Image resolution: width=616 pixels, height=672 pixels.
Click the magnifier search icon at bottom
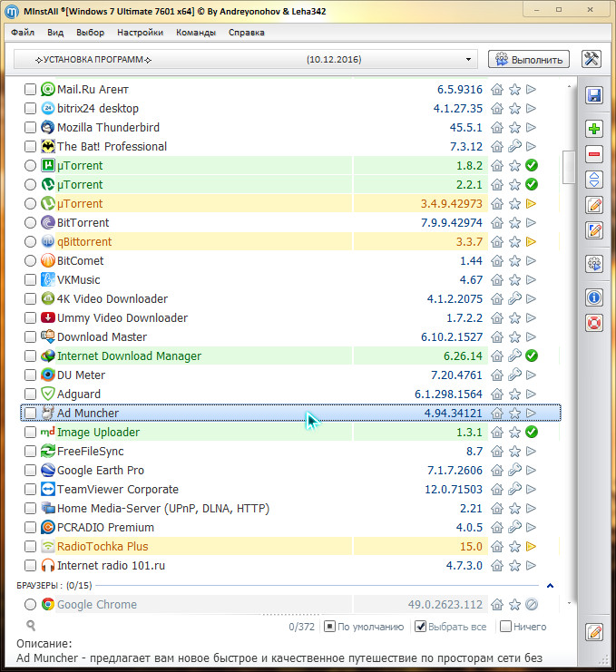pos(31,625)
